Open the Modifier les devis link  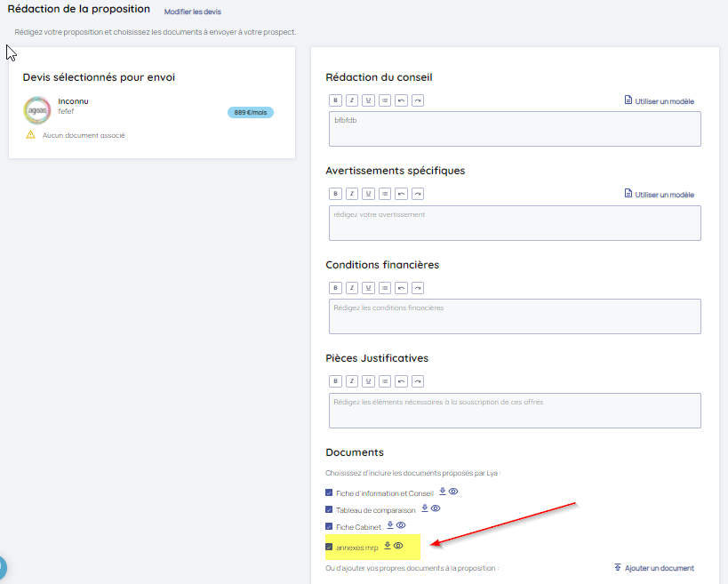pyautogui.click(x=193, y=12)
